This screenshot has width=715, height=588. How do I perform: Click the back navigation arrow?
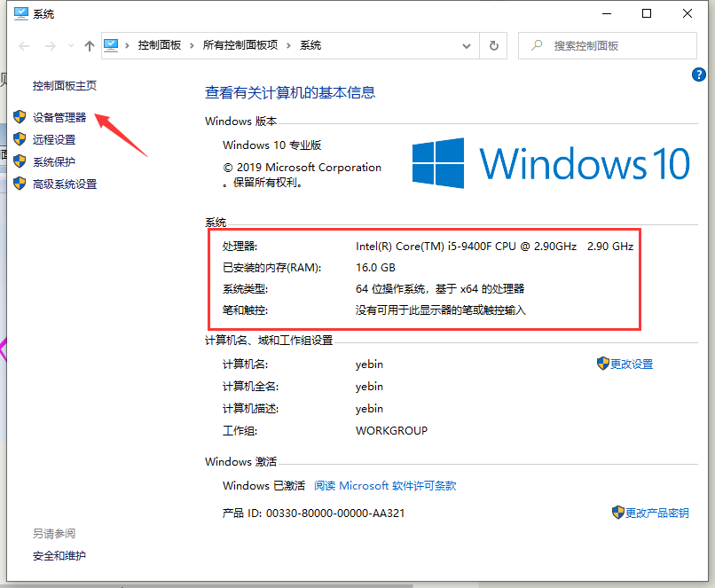[x=24, y=46]
